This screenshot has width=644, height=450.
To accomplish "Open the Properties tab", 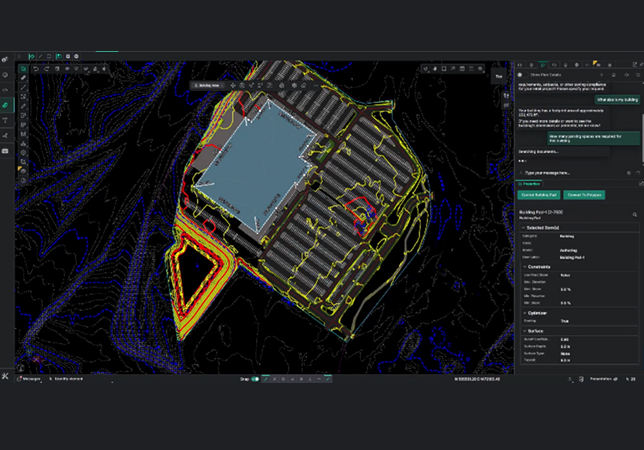I will pyautogui.click(x=530, y=183).
